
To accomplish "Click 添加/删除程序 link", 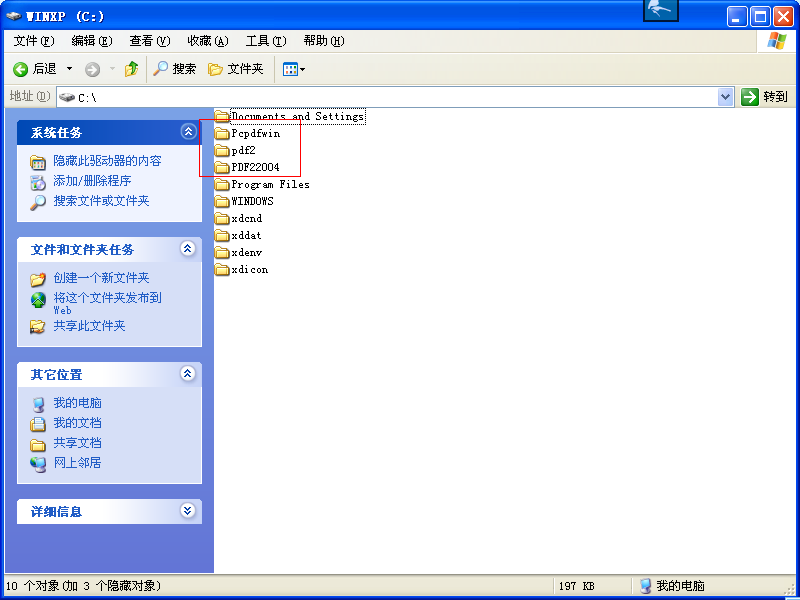I will pyautogui.click(x=92, y=181).
